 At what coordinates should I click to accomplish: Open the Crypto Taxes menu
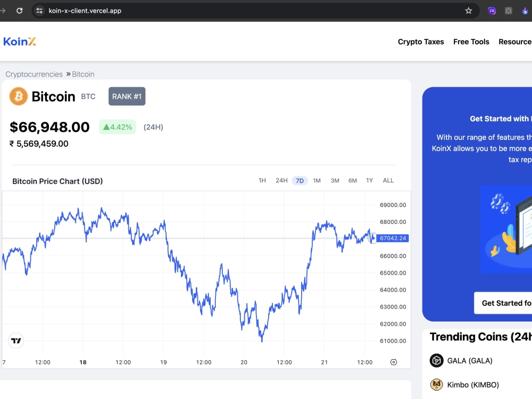click(421, 41)
